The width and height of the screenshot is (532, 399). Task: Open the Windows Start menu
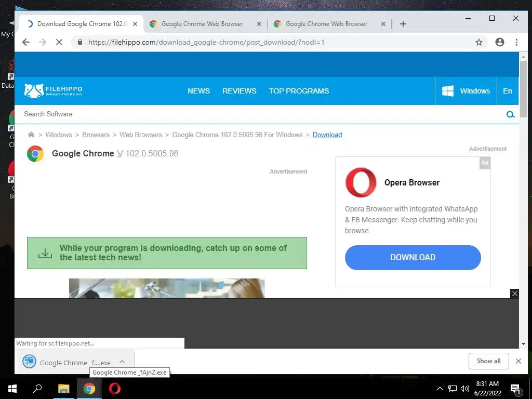click(12, 389)
